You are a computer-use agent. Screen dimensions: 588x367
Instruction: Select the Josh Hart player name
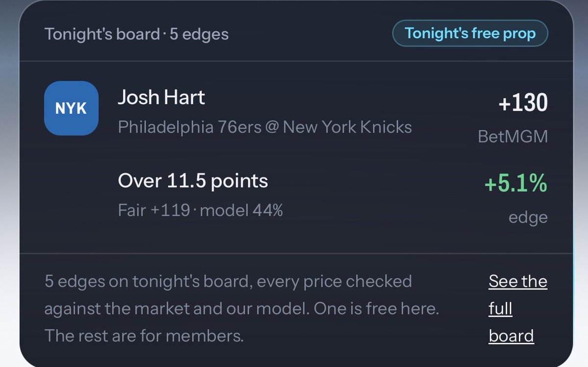161,97
